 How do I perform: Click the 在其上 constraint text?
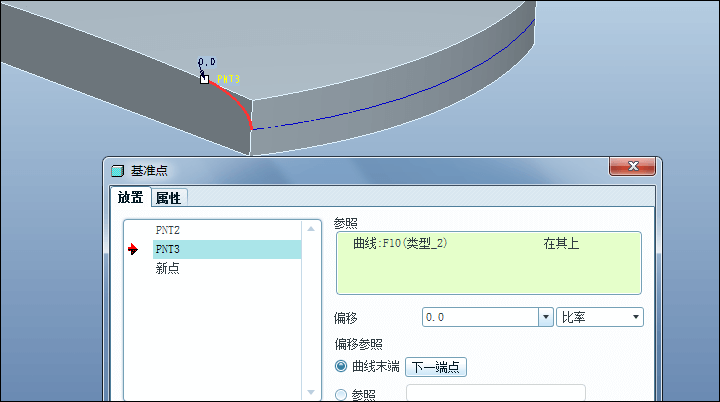click(561, 243)
